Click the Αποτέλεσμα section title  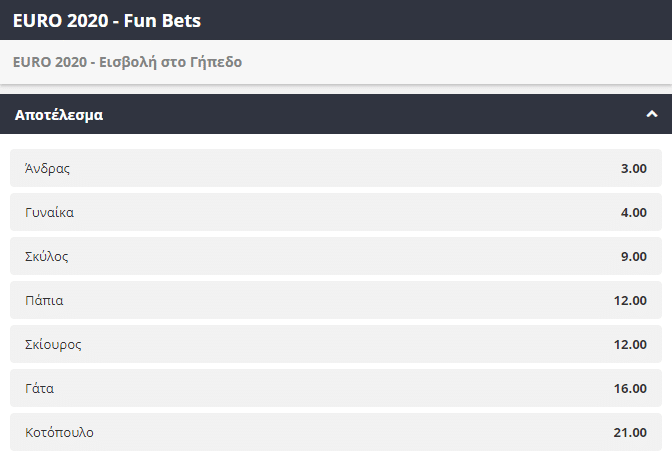pos(59,115)
